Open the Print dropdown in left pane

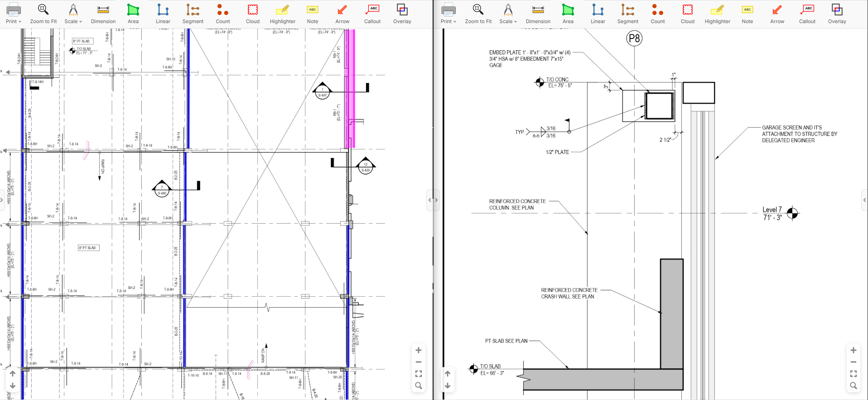(14, 14)
